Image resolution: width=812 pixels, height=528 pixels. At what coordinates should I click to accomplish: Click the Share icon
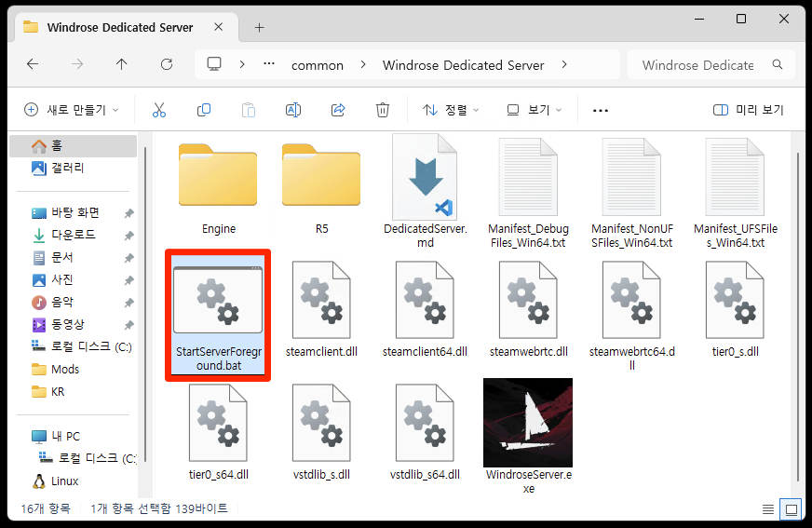(338, 110)
